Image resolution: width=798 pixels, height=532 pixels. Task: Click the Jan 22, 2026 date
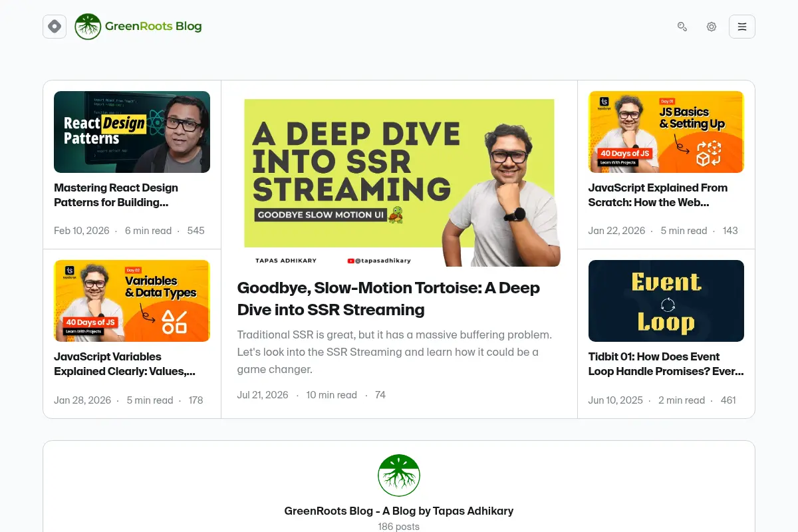tap(617, 231)
